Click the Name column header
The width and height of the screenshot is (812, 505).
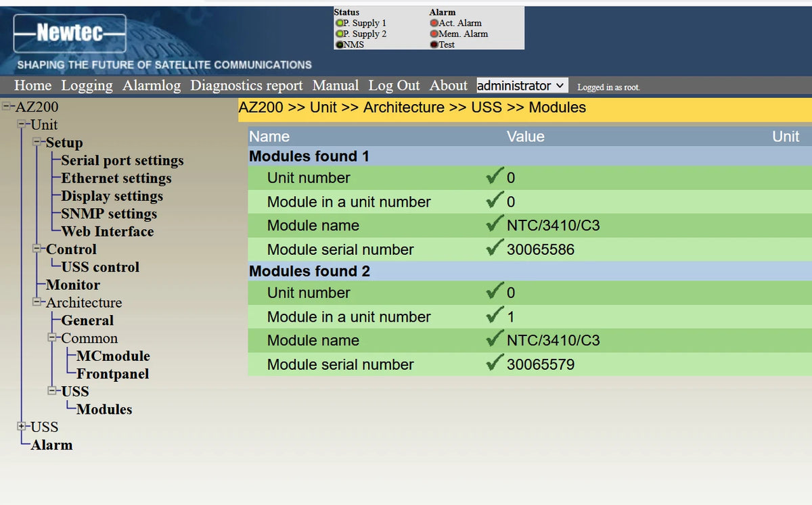269,137
